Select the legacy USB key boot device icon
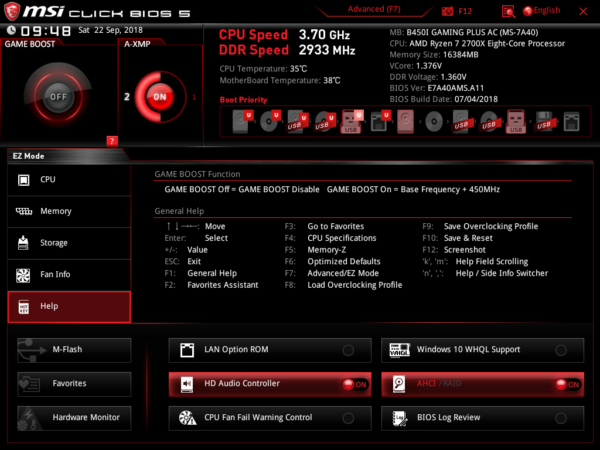Image resolution: width=600 pixels, height=450 pixels. (516, 121)
